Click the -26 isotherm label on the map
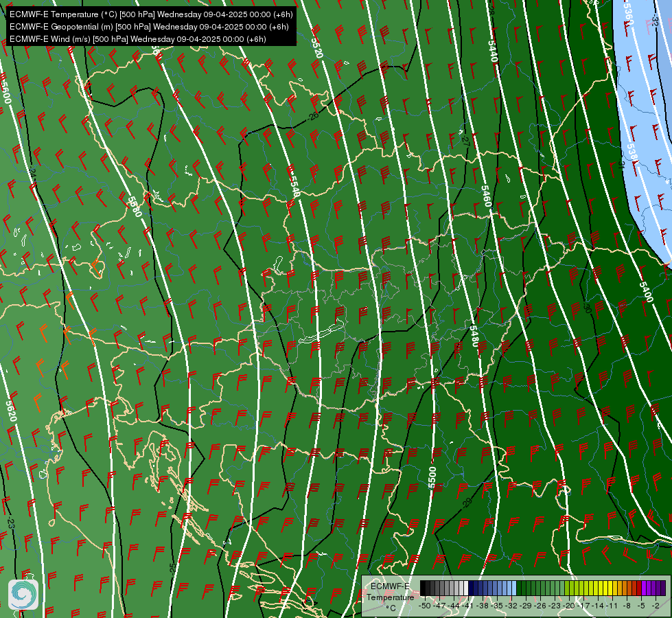Image resolution: width=672 pixels, height=618 pixels. [x=313, y=116]
